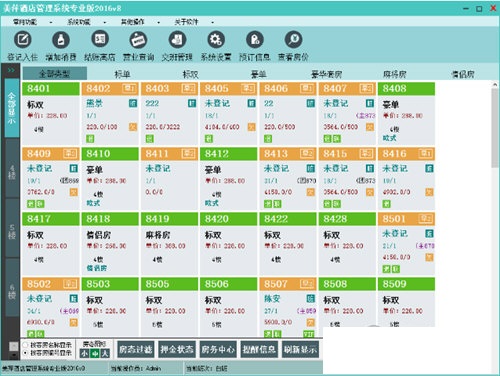
Task: Switch to the 麻将房 tab
Action: (395, 74)
